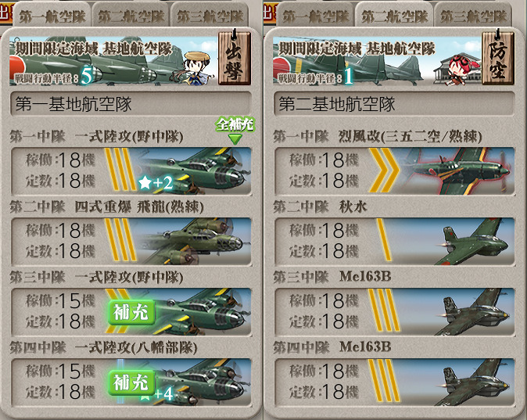Open right panel 第一航空隊 tab

[x=315, y=16]
